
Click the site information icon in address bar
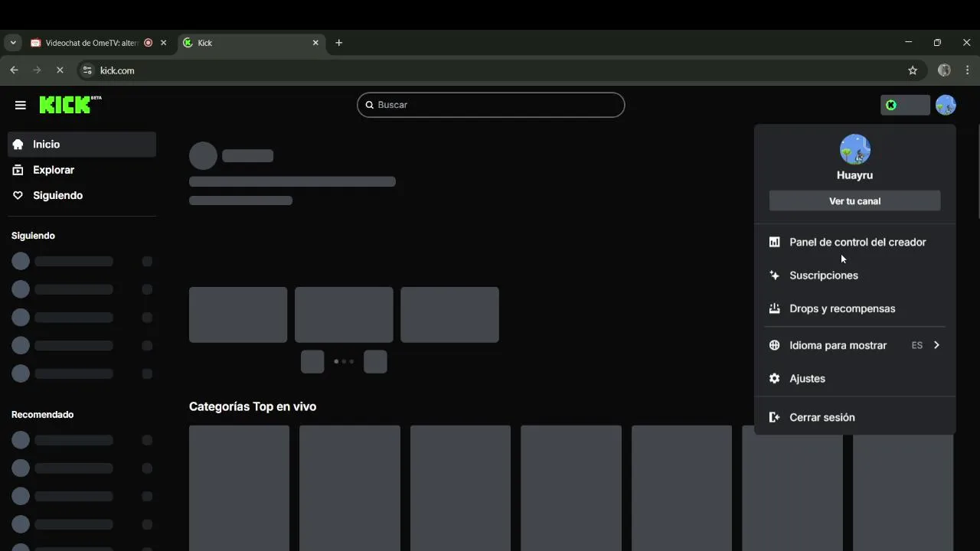(87, 70)
